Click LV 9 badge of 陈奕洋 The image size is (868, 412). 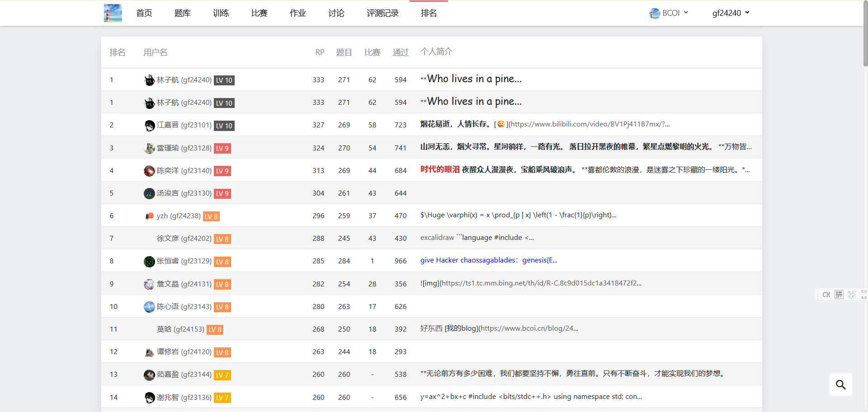222,171
